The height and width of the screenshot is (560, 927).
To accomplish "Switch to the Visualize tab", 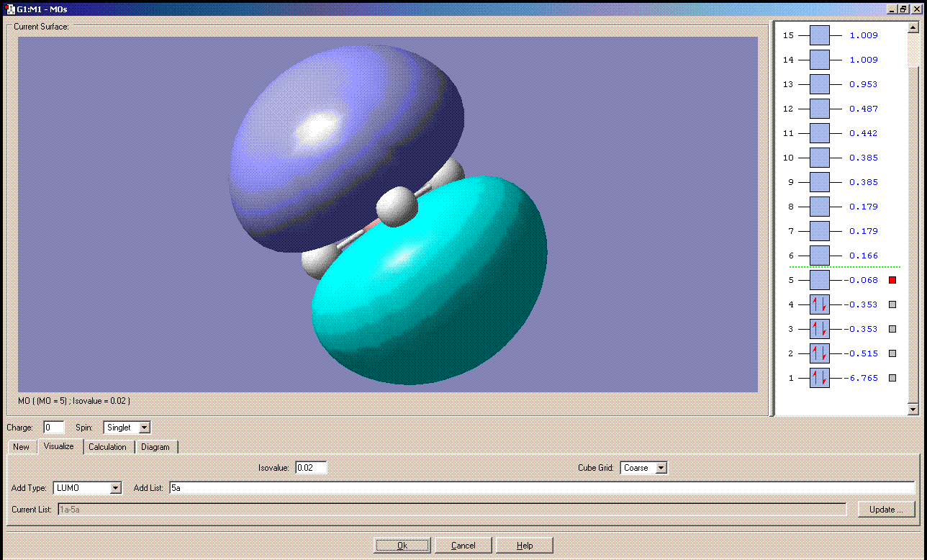I will pyautogui.click(x=59, y=446).
